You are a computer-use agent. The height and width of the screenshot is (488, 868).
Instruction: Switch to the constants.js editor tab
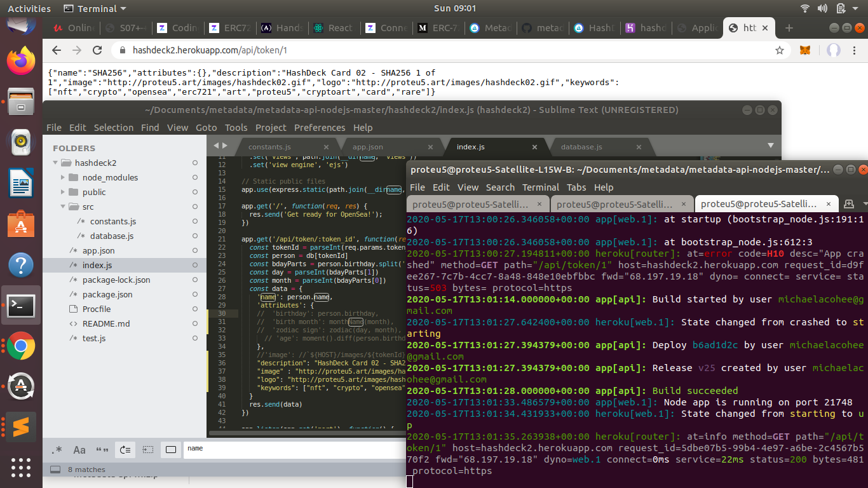pyautogui.click(x=269, y=147)
